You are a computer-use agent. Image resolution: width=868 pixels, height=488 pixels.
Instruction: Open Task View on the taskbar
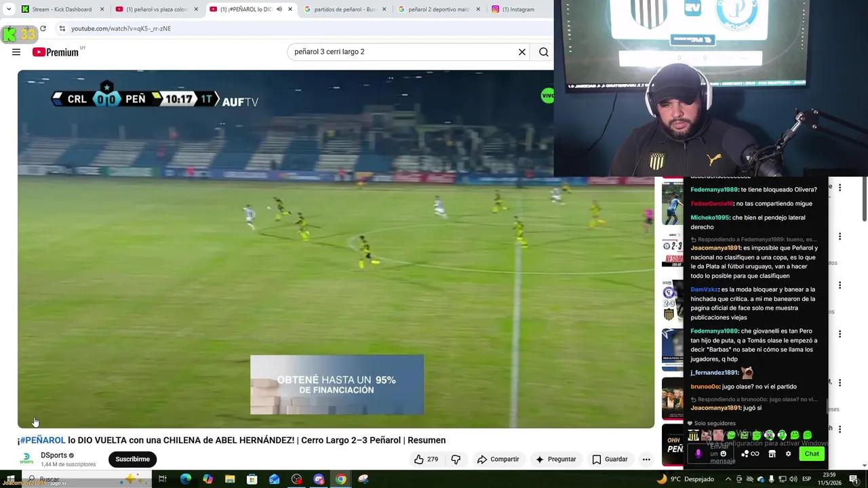(x=163, y=479)
